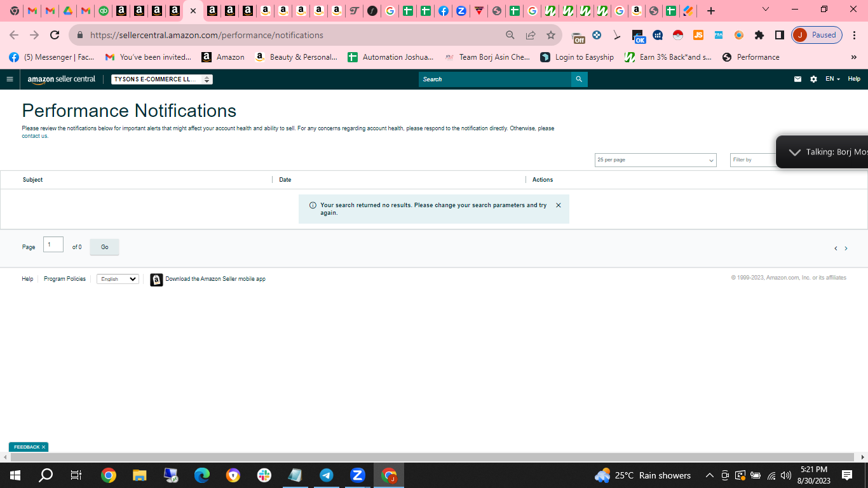Open the Performance bookmark
868x488 pixels.
point(751,57)
